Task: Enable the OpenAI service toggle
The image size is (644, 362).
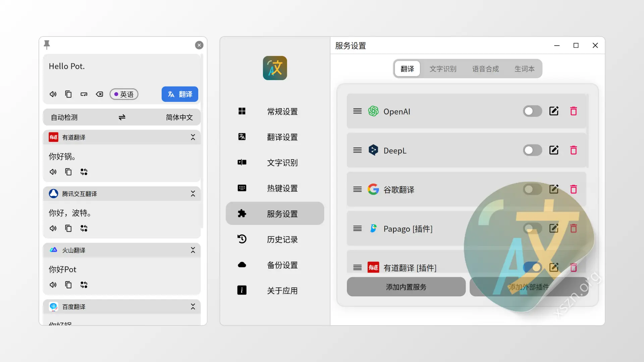Action: 532,111
